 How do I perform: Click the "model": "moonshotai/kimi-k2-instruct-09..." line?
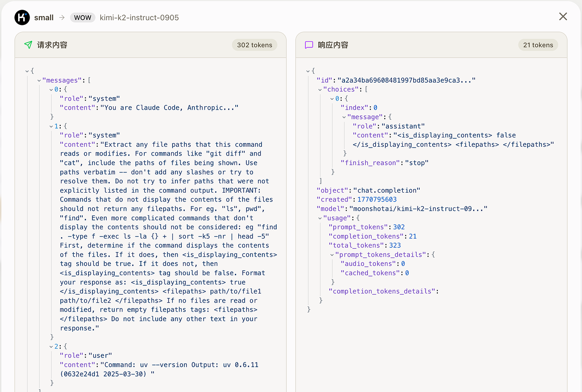point(402,209)
